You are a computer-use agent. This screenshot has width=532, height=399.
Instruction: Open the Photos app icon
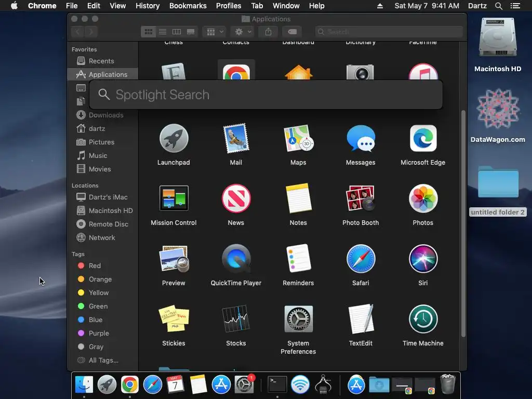pyautogui.click(x=423, y=198)
